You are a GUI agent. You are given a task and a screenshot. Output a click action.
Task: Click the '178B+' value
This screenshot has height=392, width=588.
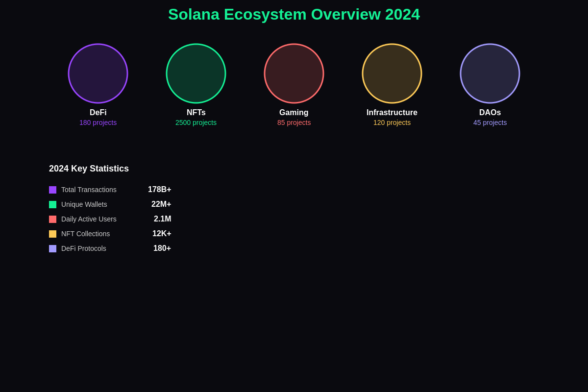pos(160,190)
